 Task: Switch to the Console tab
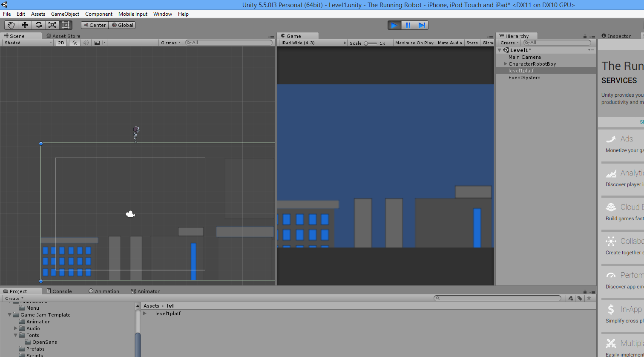[x=59, y=291]
